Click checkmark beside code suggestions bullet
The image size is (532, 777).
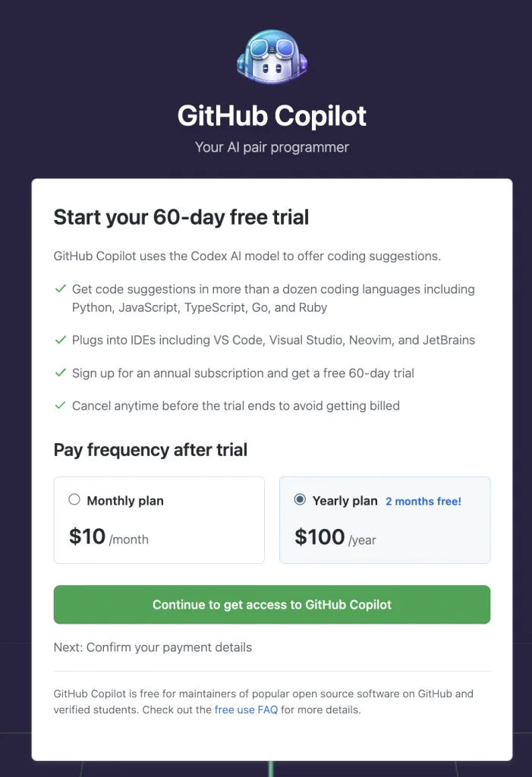click(60, 289)
